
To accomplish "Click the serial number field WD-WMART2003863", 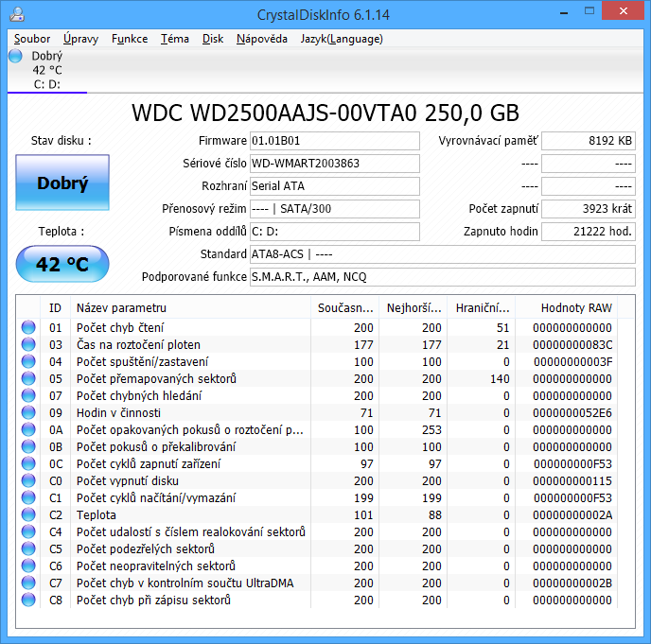I will (x=335, y=164).
